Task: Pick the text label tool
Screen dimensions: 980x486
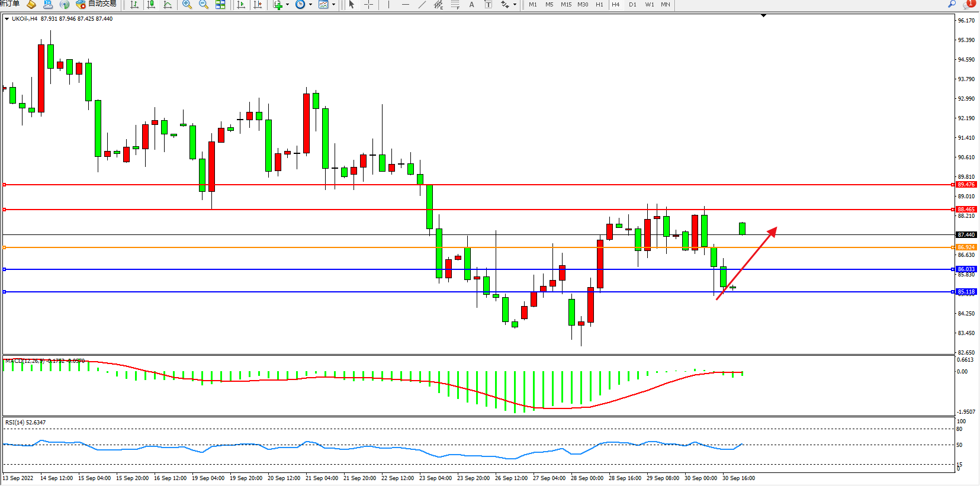Action: pyautogui.click(x=471, y=5)
